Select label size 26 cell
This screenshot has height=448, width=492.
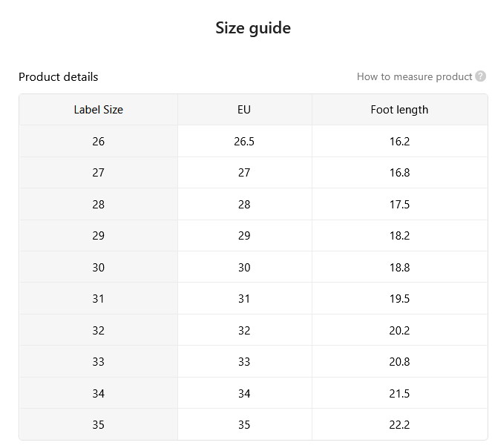tap(99, 142)
